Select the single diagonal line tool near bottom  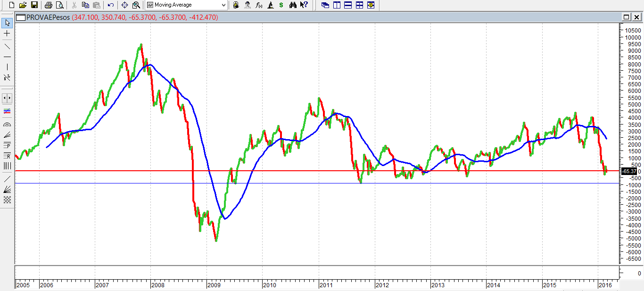pos(7,179)
